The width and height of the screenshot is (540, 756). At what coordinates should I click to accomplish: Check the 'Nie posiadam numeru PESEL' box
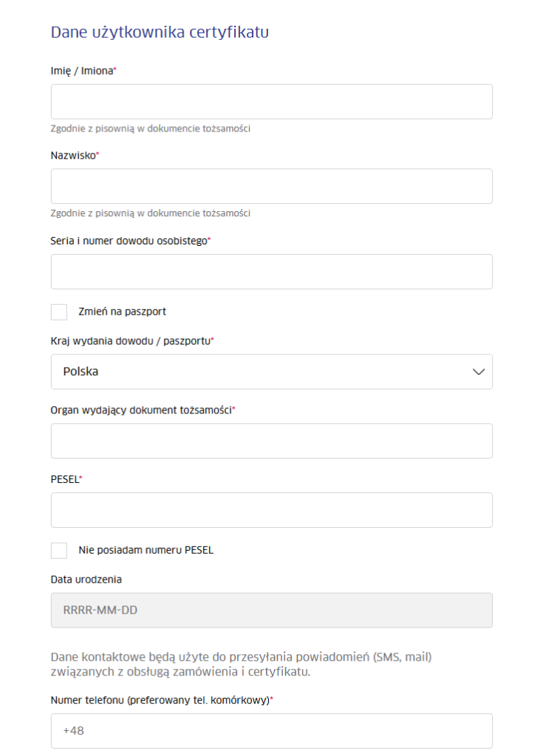point(59,550)
